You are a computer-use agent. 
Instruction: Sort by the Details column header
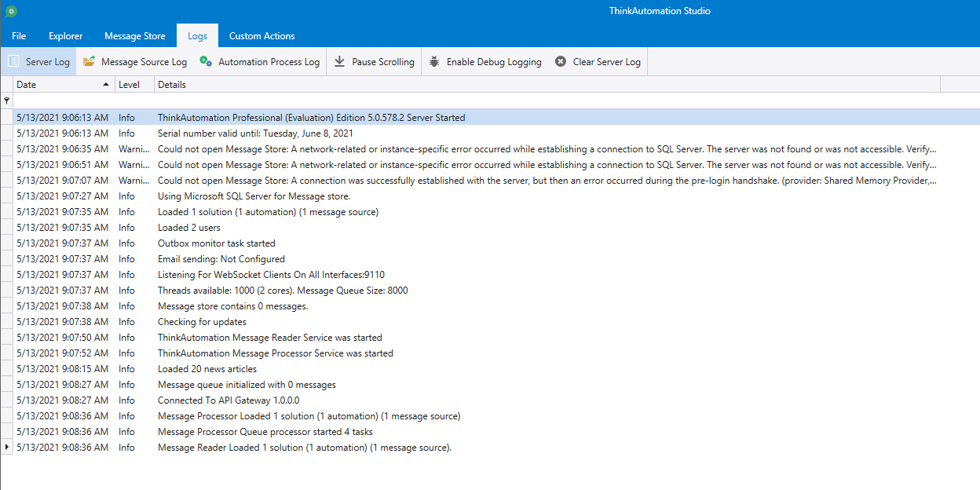(547, 84)
